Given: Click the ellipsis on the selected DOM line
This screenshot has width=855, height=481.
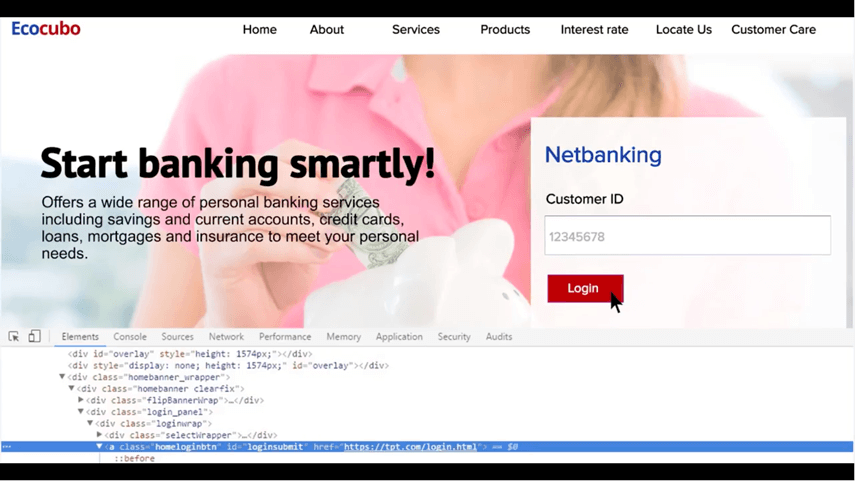Looking at the screenshot, I should (7, 447).
